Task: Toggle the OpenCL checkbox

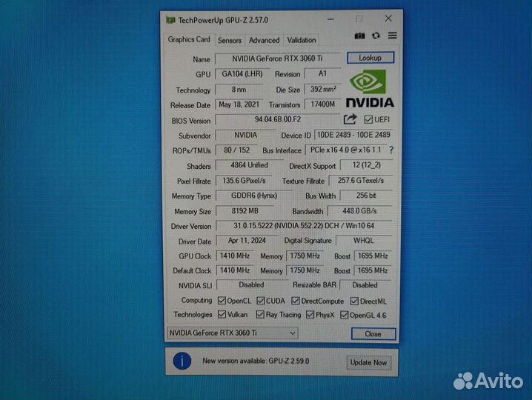Action: [222, 301]
